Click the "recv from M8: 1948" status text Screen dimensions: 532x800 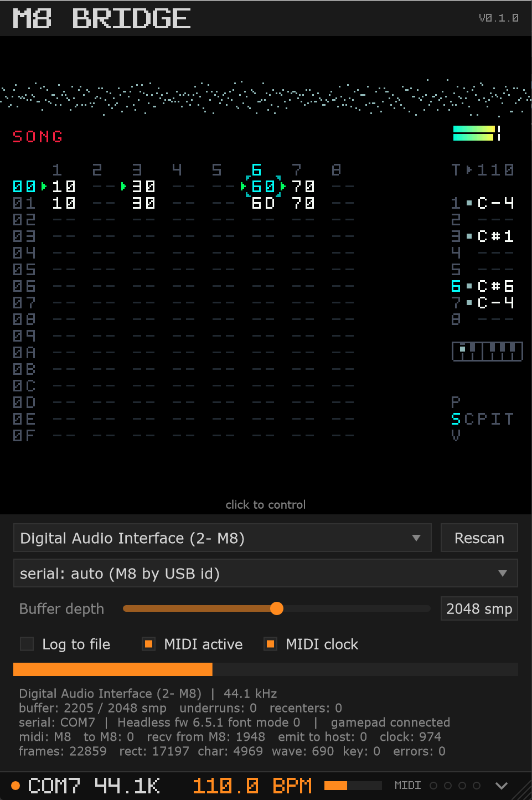pos(206,737)
